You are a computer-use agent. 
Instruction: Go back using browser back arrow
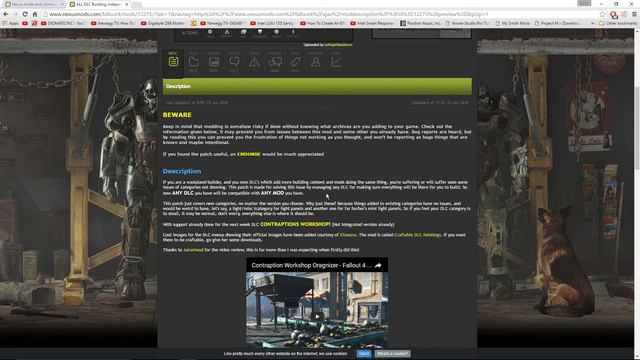click(6, 14)
